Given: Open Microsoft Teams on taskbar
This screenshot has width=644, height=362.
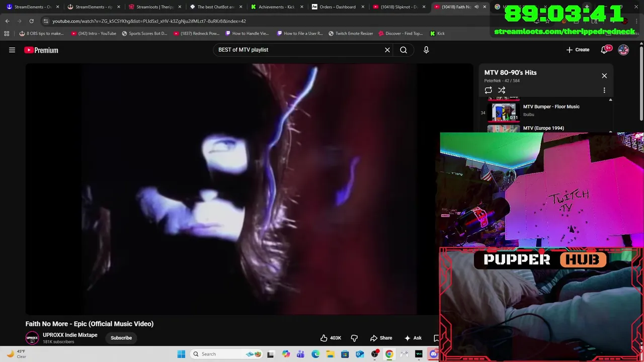Looking at the screenshot, I should tap(300, 354).
